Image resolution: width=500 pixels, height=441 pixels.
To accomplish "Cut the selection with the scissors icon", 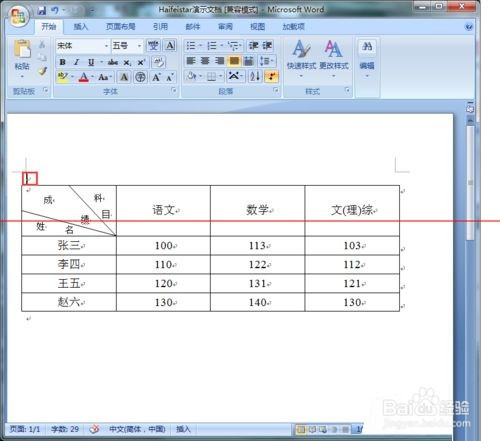I will tap(42, 44).
